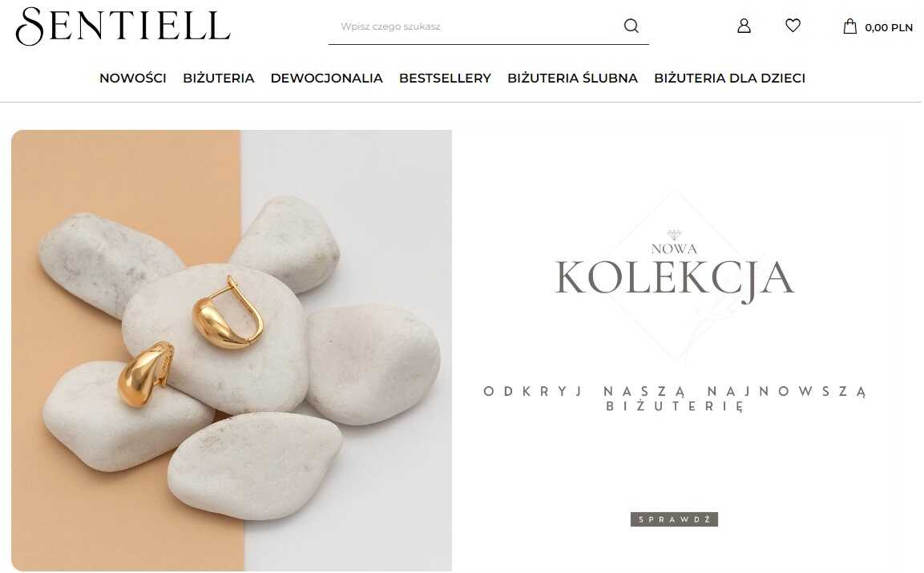Open the Nowości menu

132,78
